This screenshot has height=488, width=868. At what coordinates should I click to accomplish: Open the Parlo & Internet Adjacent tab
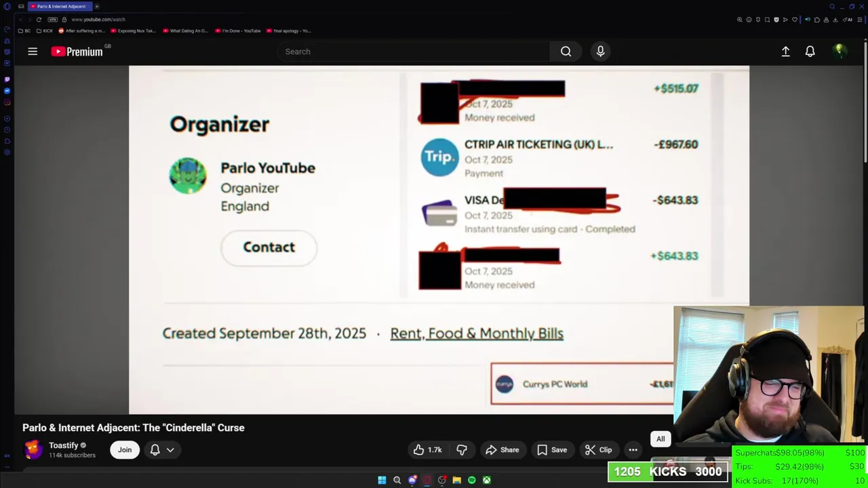coord(60,6)
